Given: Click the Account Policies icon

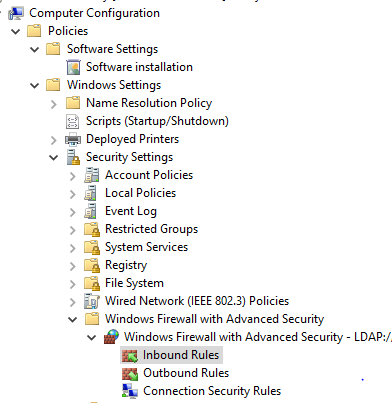Looking at the screenshot, I should (92, 175).
